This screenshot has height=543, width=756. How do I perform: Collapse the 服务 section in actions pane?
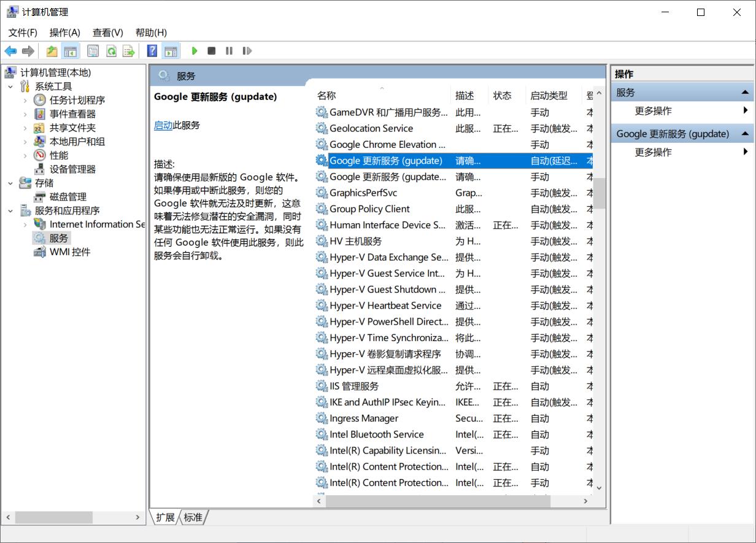(x=745, y=93)
